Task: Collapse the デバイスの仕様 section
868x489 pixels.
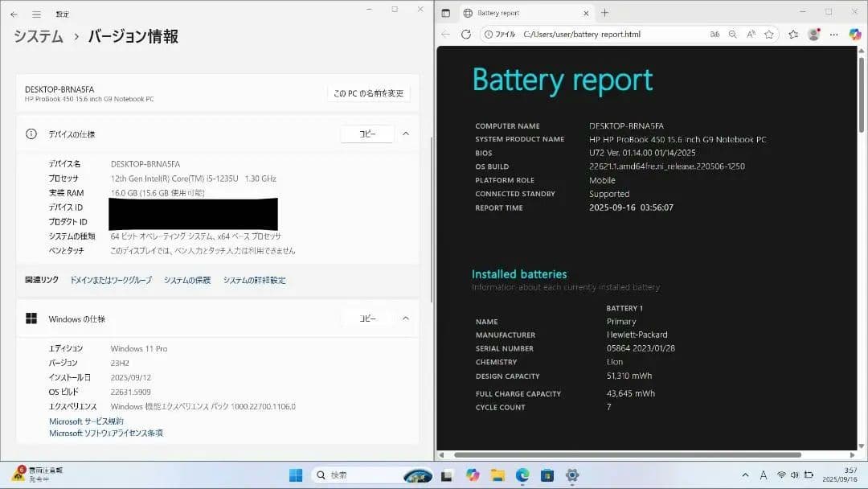Action: click(x=406, y=134)
